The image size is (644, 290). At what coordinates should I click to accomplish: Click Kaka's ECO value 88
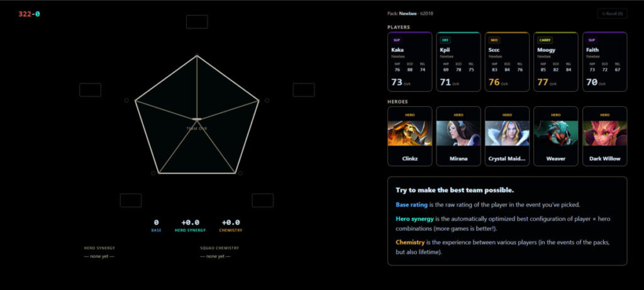(x=410, y=70)
